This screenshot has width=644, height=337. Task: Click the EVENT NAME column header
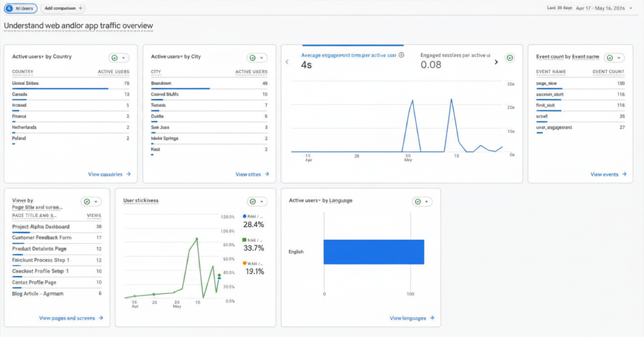click(x=551, y=71)
